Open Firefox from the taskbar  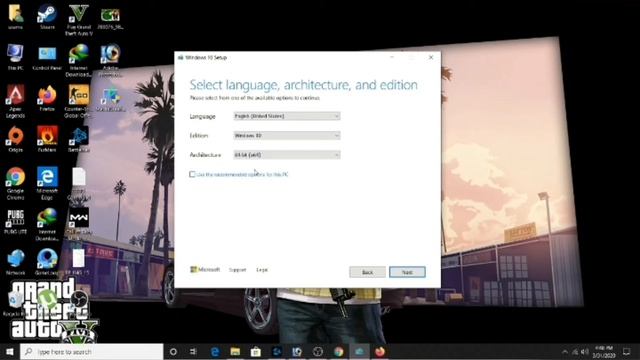pyautogui.click(x=380, y=351)
